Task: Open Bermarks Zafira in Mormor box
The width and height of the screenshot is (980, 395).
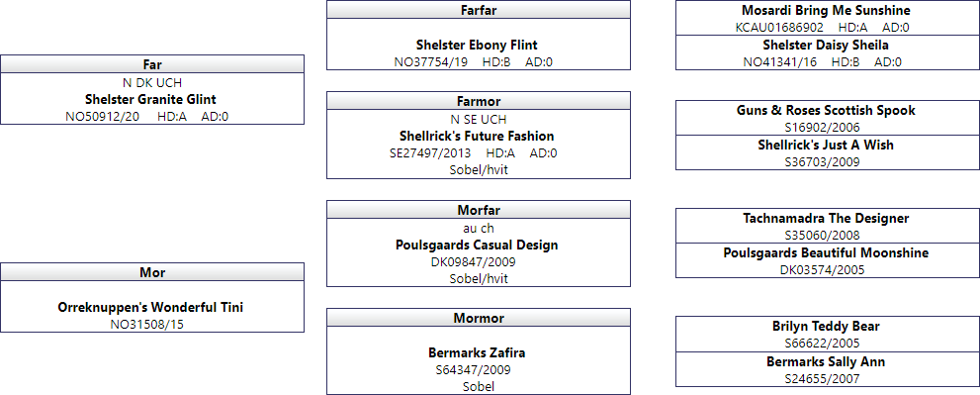Action: pyautogui.click(x=477, y=352)
